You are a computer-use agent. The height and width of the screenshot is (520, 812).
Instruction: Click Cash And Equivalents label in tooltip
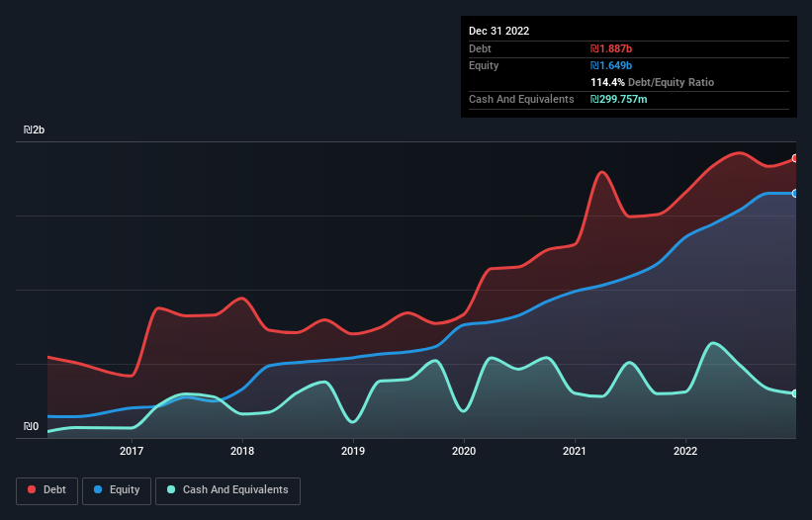pyautogui.click(x=521, y=99)
